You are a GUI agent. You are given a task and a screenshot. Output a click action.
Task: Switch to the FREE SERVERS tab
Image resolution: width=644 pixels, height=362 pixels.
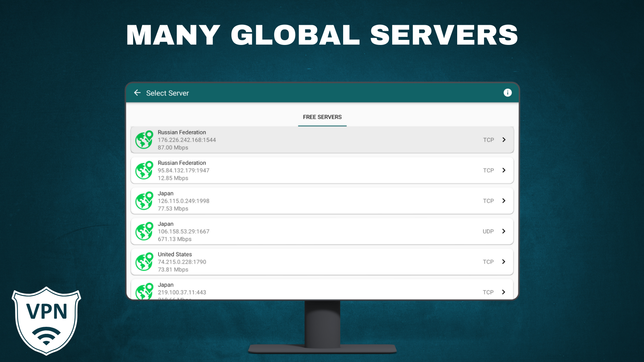click(x=322, y=117)
